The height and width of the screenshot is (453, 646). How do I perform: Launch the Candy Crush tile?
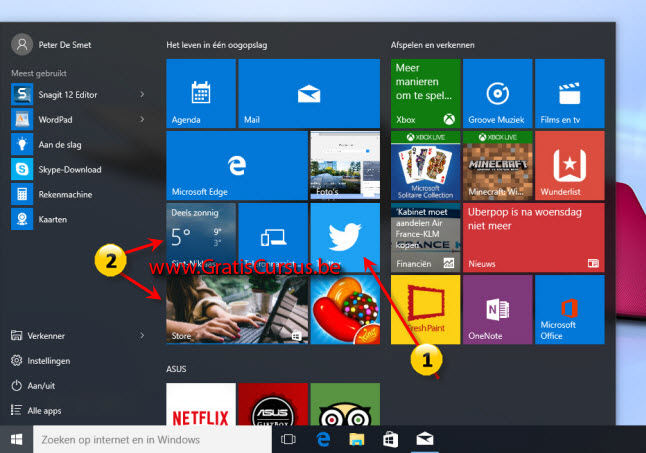click(345, 310)
